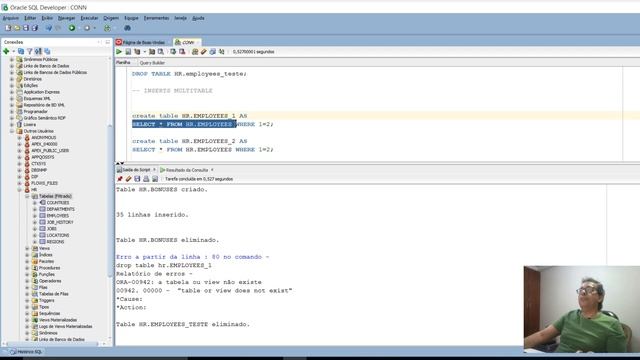Open the Forward navigation dropdown arrow
This screenshot has width=640, height=360.
(x=95, y=28)
